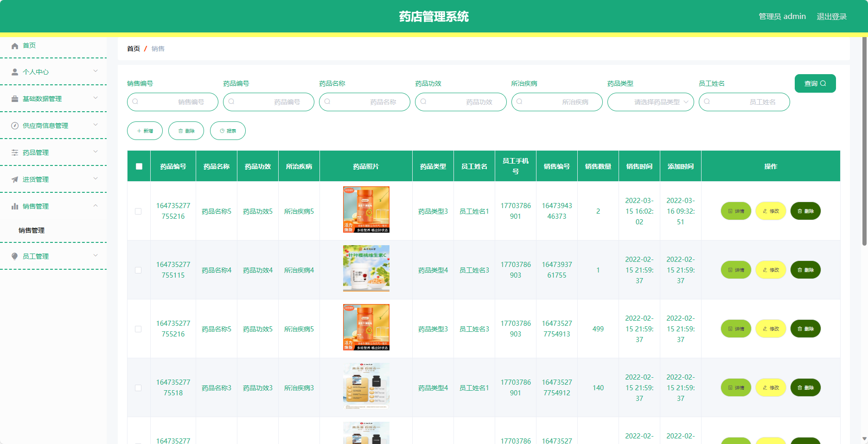Focus the 药品编号 input field
This screenshot has height=444, width=868.
(268, 102)
